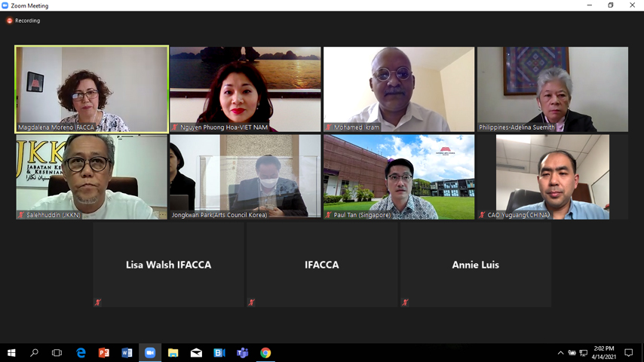Open File Explorer from the taskbar
The width and height of the screenshot is (644, 362).
(173, 352)
